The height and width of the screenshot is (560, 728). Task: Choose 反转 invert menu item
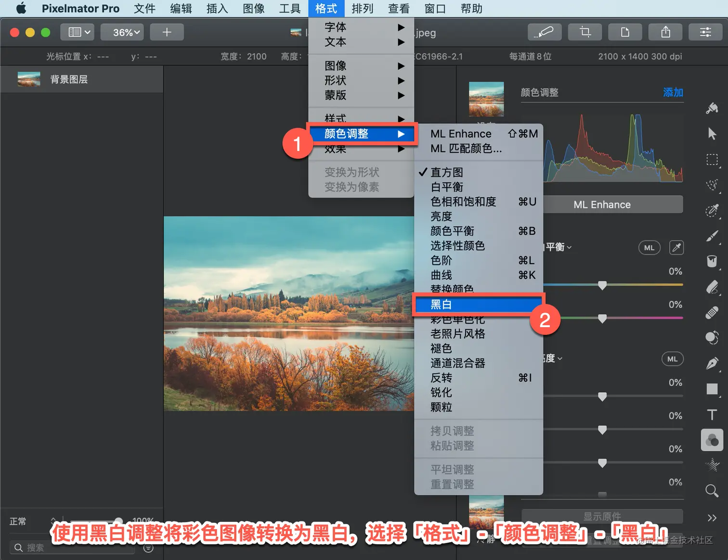pos(478,378)
